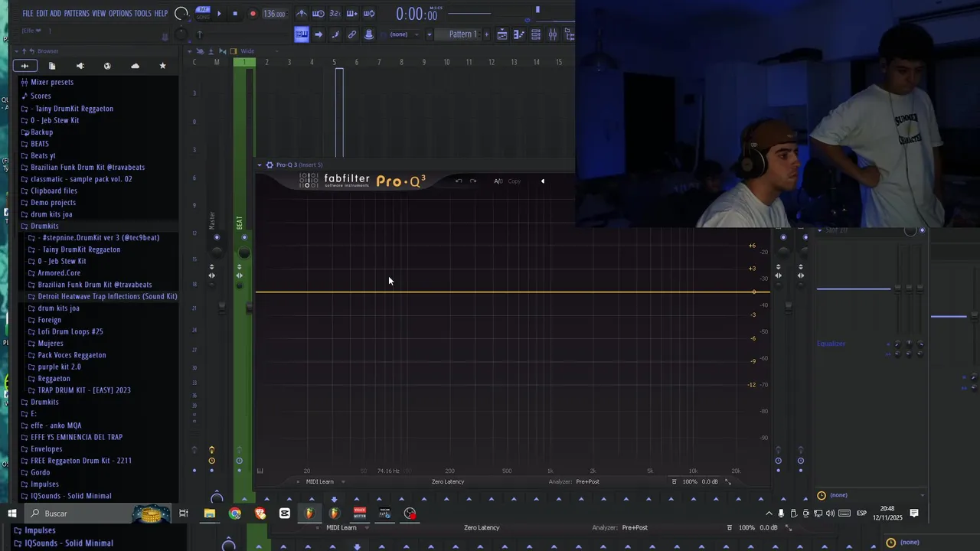Start playback with the play button

pos(219,13)
